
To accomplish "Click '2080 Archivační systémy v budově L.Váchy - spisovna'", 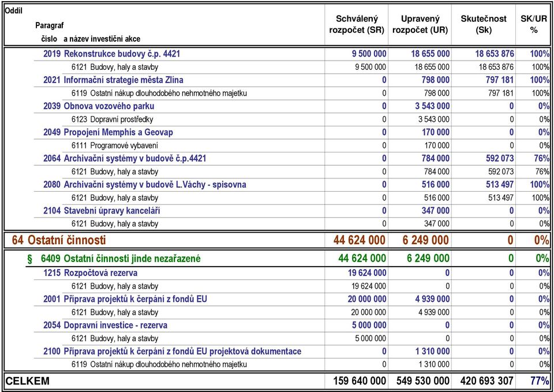I will [x=145, y=185].
